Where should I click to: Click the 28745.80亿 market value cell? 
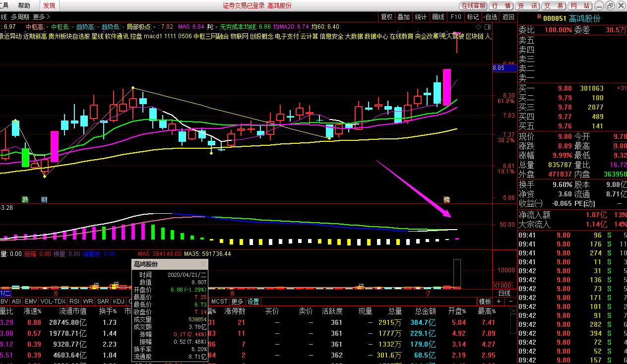(67, 322)
